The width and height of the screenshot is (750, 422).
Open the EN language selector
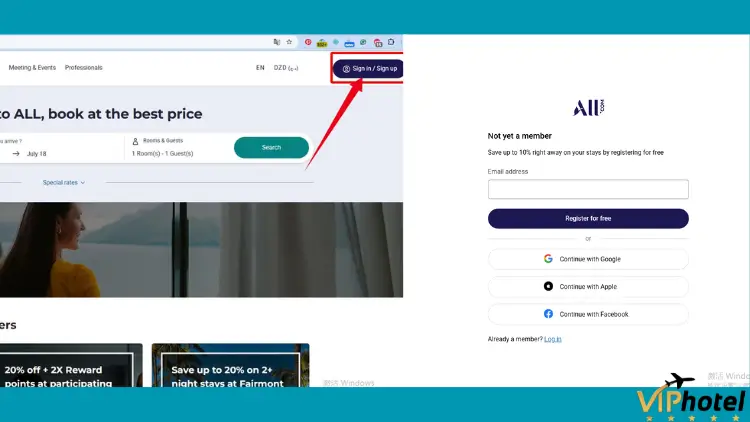(260, 68)
